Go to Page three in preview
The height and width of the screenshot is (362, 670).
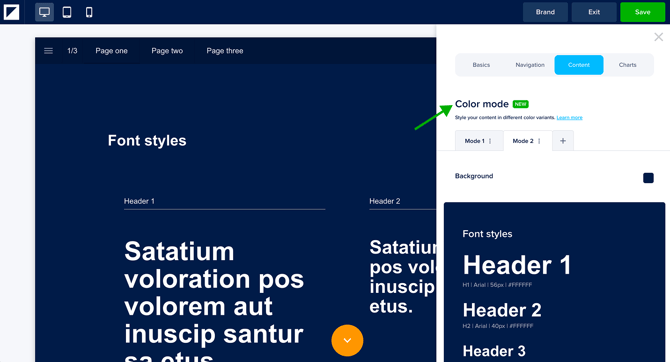click(x=225, y=51)
